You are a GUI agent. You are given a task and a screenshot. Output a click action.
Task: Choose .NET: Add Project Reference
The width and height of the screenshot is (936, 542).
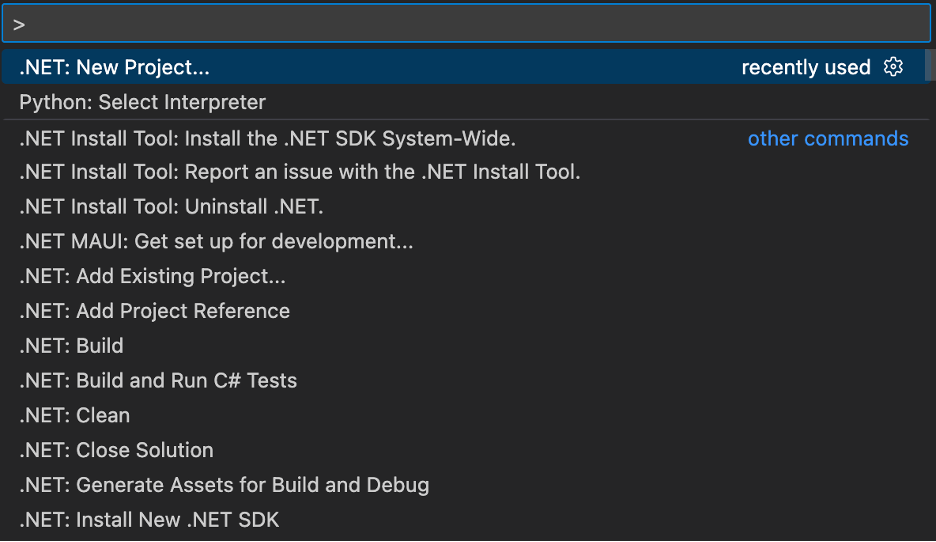[x=154, y=311]
